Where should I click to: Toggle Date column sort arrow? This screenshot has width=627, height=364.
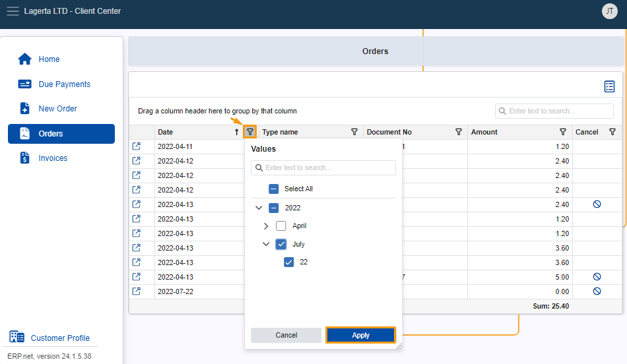point(237,132)
